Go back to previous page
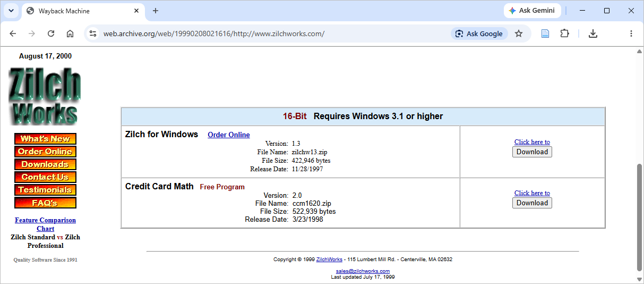This screenshot has width=644, height=284. [x=13, y=34]
